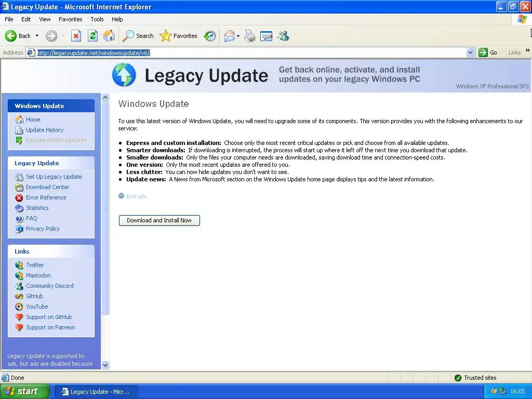The image size is (532, 399).
Task: Expand the Details disclosure link
Action: (x=132, y=196)
